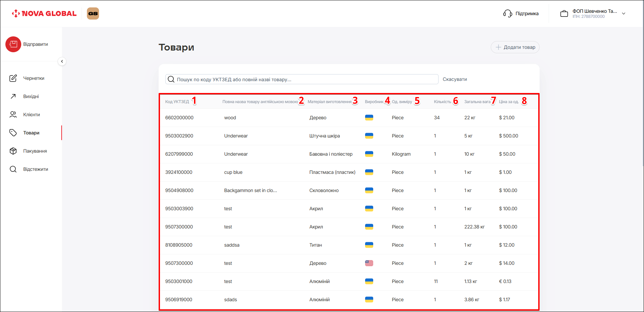Click the brown GS badge icon
This screenshot has height=312, width=644.
93,13
